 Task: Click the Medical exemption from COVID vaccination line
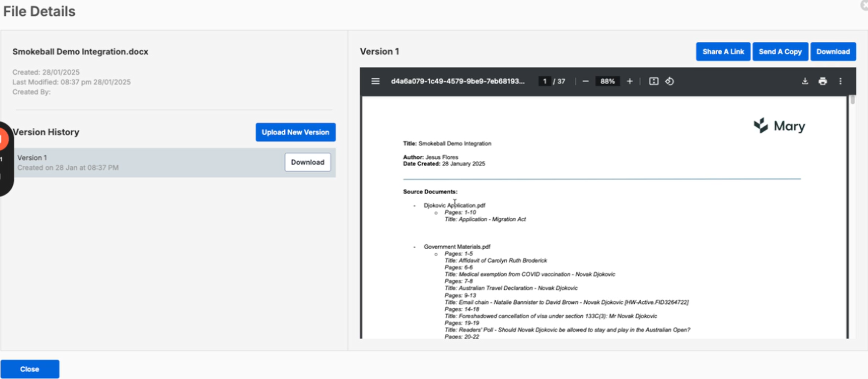click(x=529, y=274)
